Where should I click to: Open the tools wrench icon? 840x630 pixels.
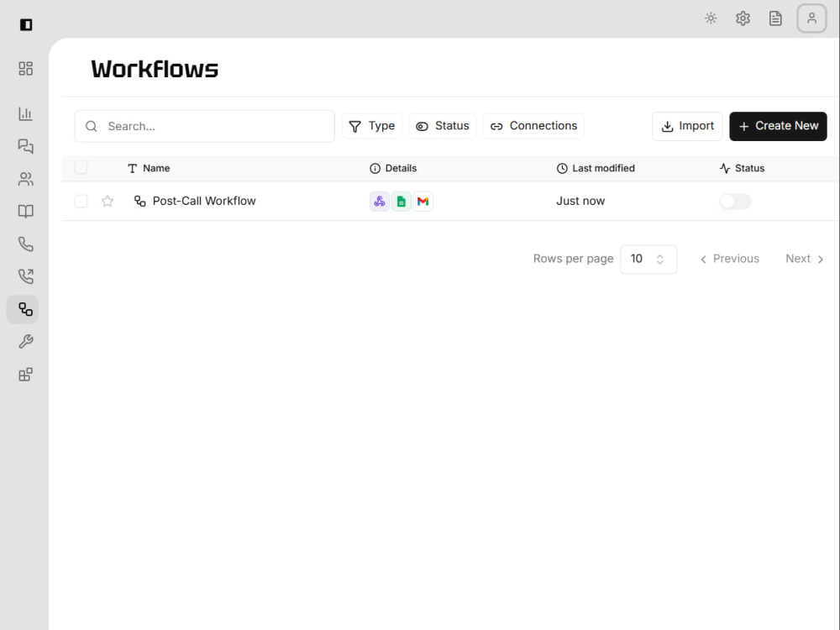[x=26, y=342]
